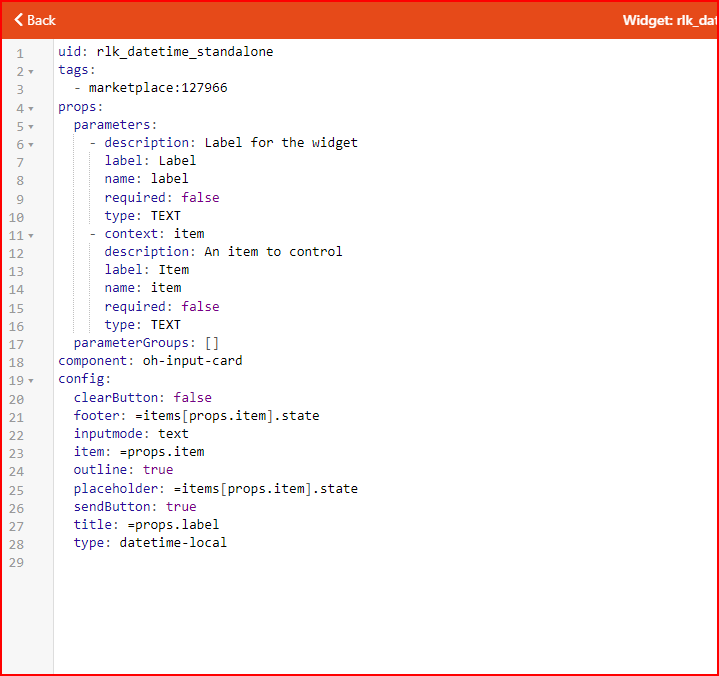This screenshot has height=676, width=719.
Task: Click the datetime-local type value
Action: pyautogui.click(x=173, y=543)
